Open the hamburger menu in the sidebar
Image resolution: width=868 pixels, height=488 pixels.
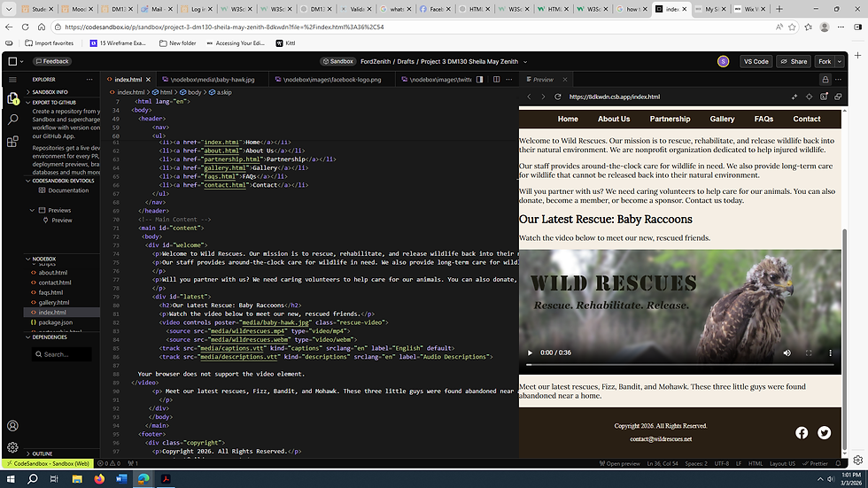tap(12, 80)
